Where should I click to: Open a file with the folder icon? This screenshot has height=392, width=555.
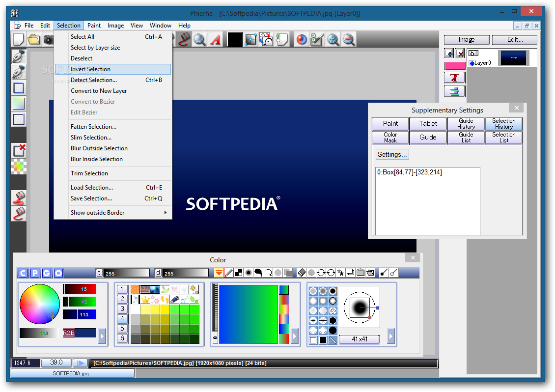[x=34, y=40]
